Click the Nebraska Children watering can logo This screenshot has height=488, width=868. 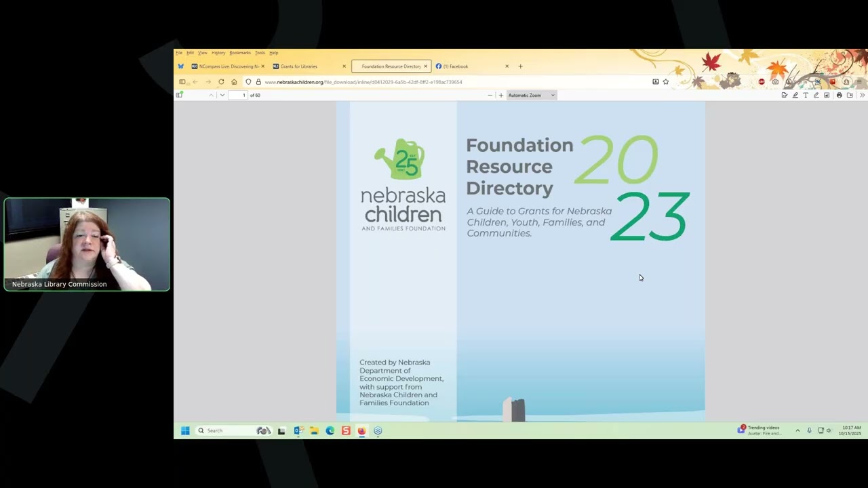point(400,159)
